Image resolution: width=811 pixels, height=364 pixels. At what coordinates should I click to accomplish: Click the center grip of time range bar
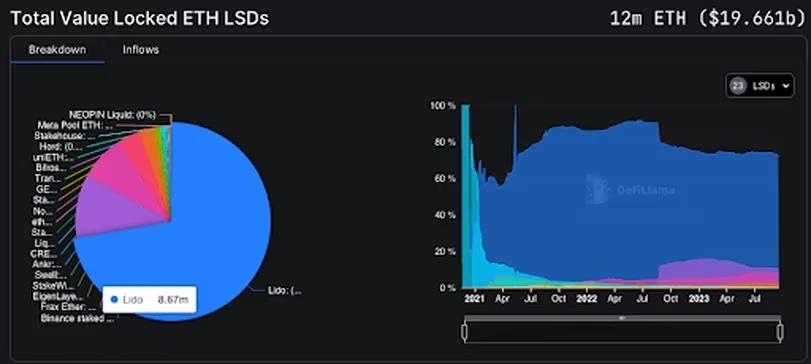(x=623, y=318)
